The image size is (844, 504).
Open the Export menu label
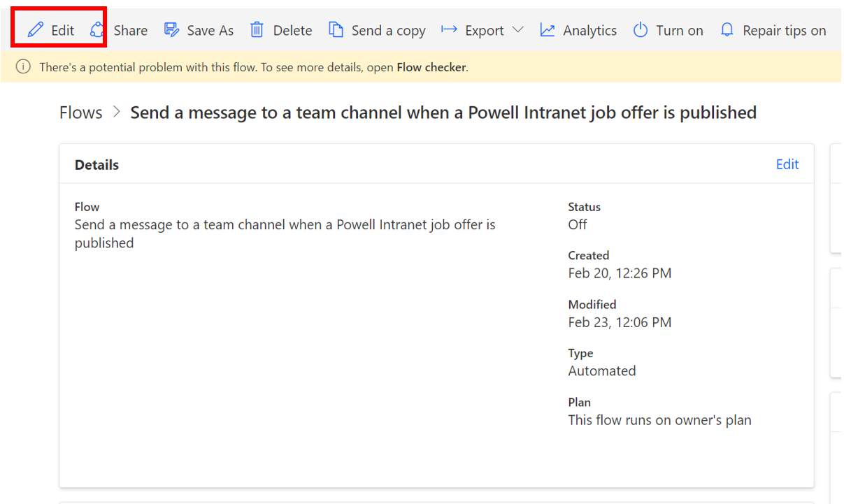pos(485,31)
